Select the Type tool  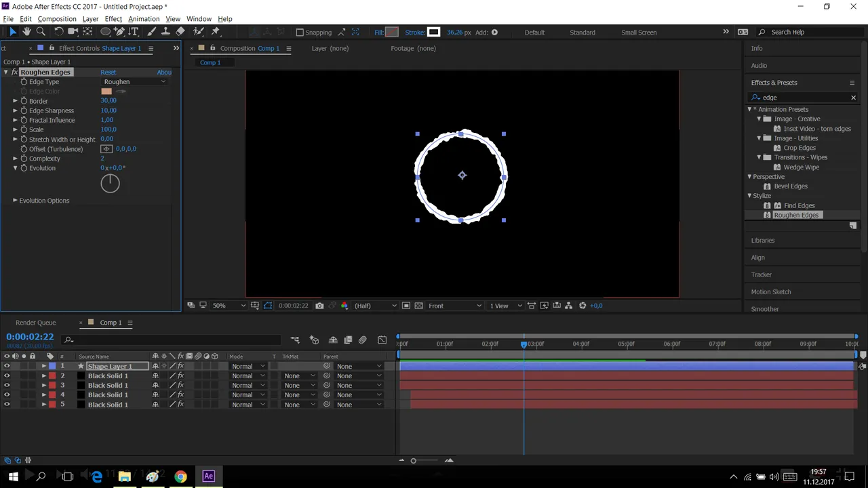click(x=134, y=32)
